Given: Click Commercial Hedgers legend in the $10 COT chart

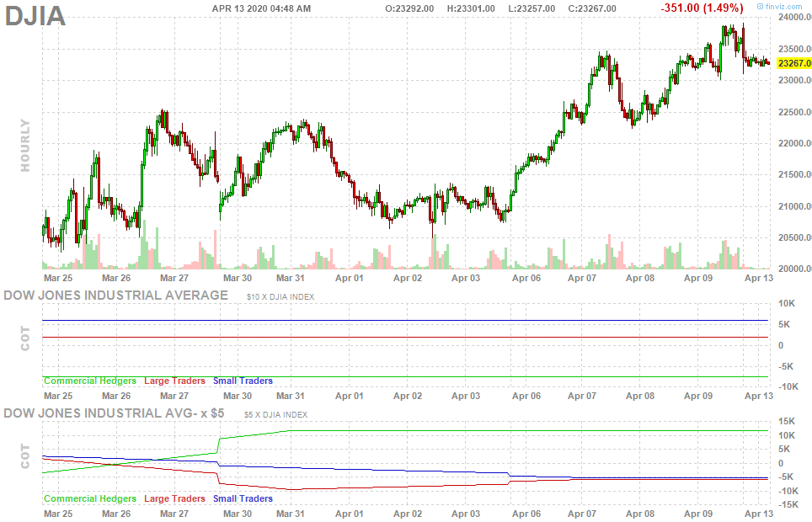Looking at the screenshot, I should pos(90,381).
